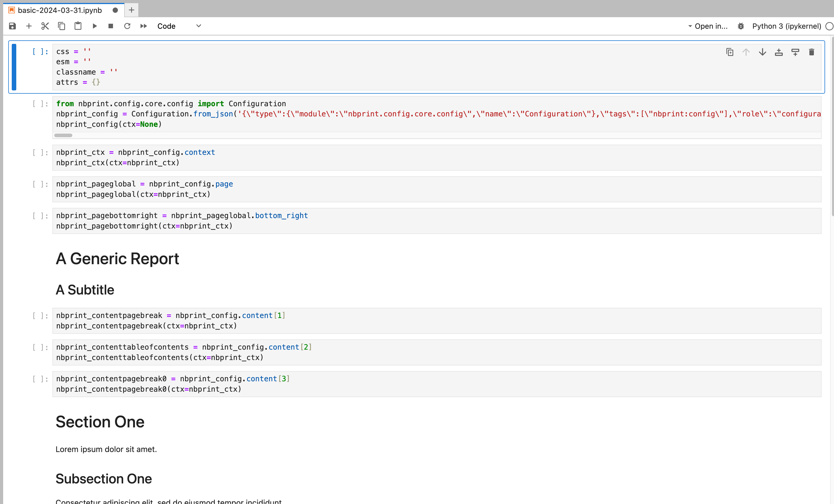Open the cell type dropdown showing Code

179,26
